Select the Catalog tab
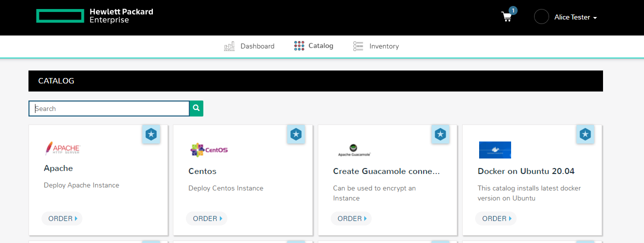The width and height of the screenshot is (644, 243). (314, 46)
